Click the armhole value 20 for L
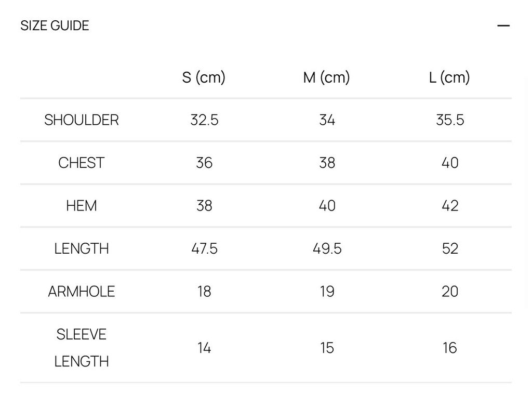 450,292
